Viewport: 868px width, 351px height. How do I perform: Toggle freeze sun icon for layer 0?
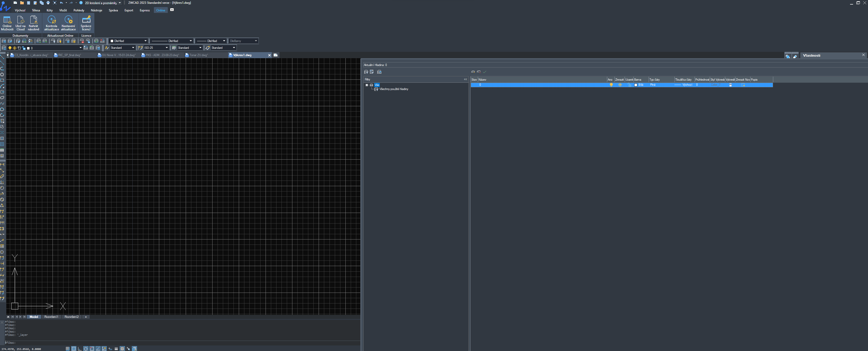[620, 85]
